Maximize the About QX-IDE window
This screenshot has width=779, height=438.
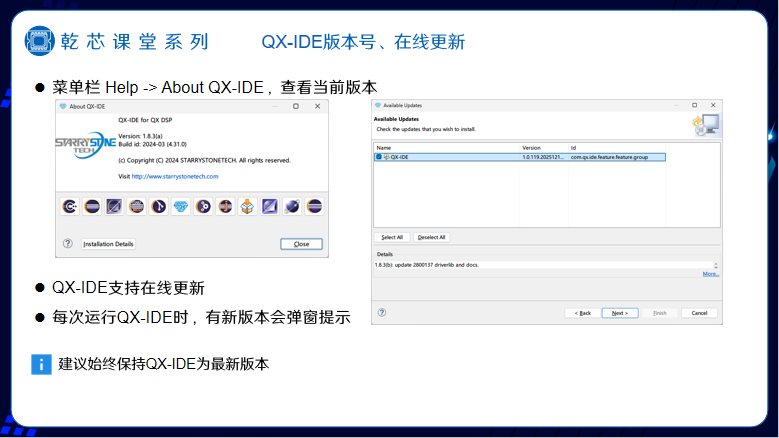tap(296, 106)
